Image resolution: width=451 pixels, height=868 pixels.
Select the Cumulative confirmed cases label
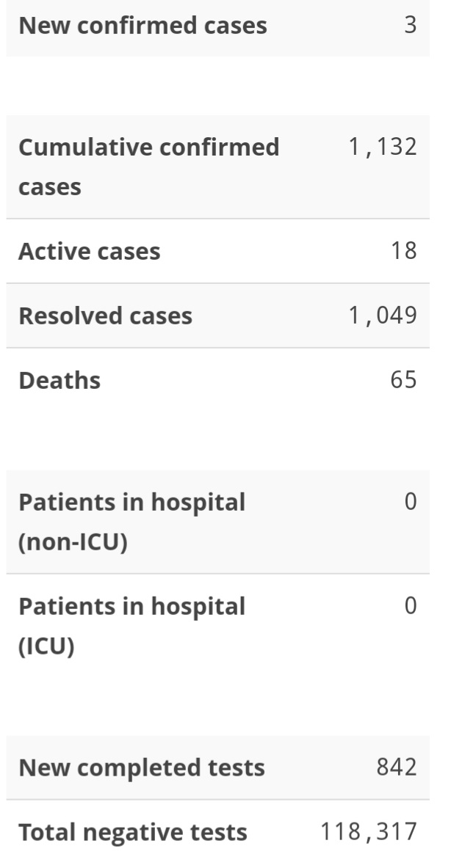[x=149, y=167]
